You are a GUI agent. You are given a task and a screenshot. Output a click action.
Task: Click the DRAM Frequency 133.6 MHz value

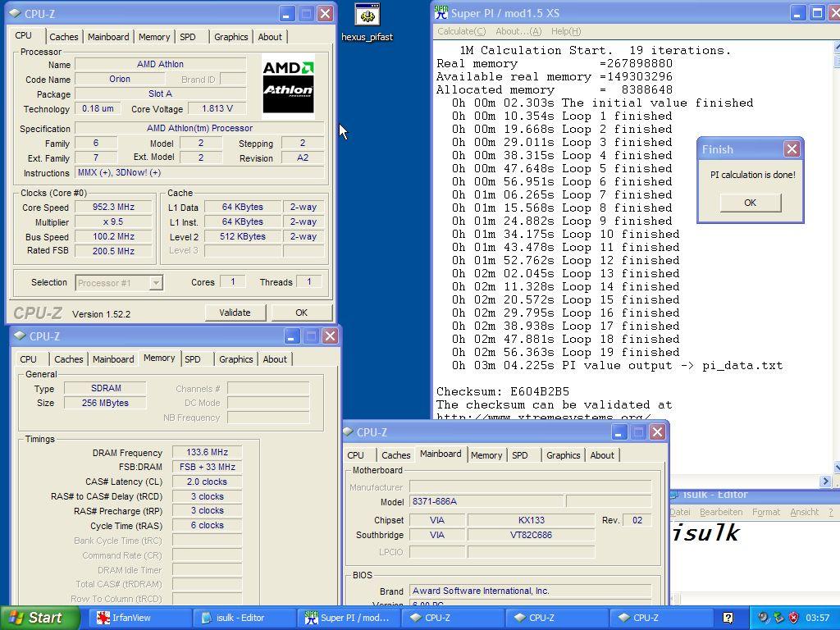point(208,452)
